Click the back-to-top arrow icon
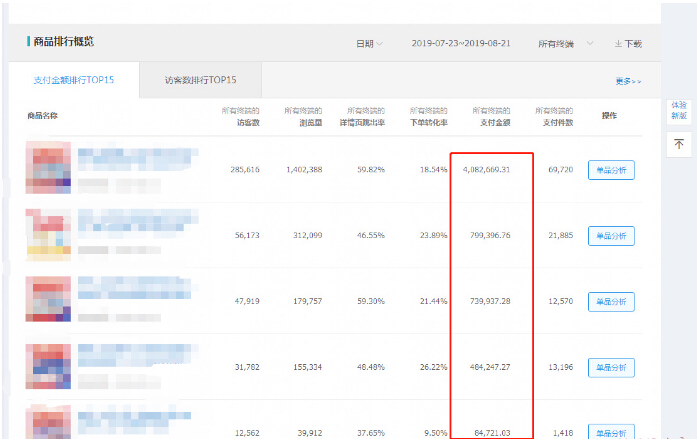697x439 pixels. [x=679, y=144]
